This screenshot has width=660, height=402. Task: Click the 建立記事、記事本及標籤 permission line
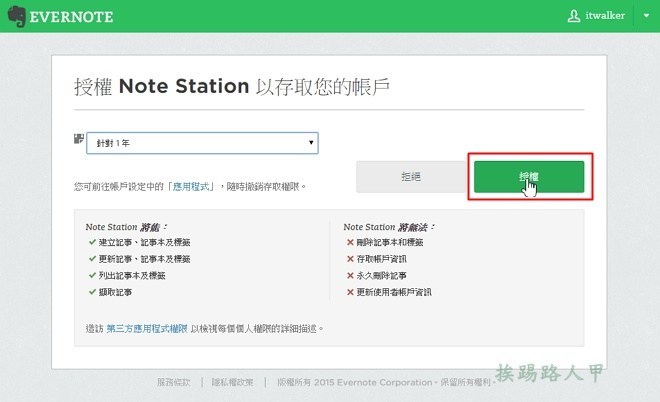click(144, 242)
